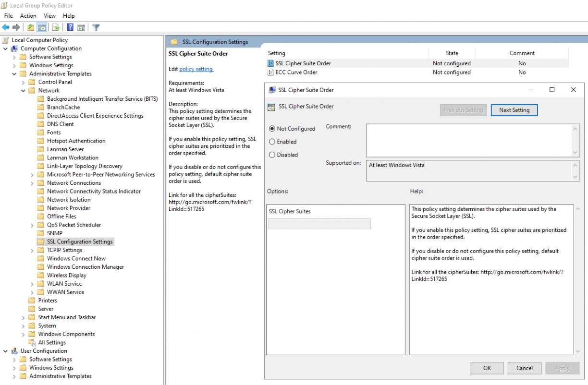The width and height of the screenshot is (588, 385).
Task: Select the Not Configured radio button
Action: click(x=272, y=129)
